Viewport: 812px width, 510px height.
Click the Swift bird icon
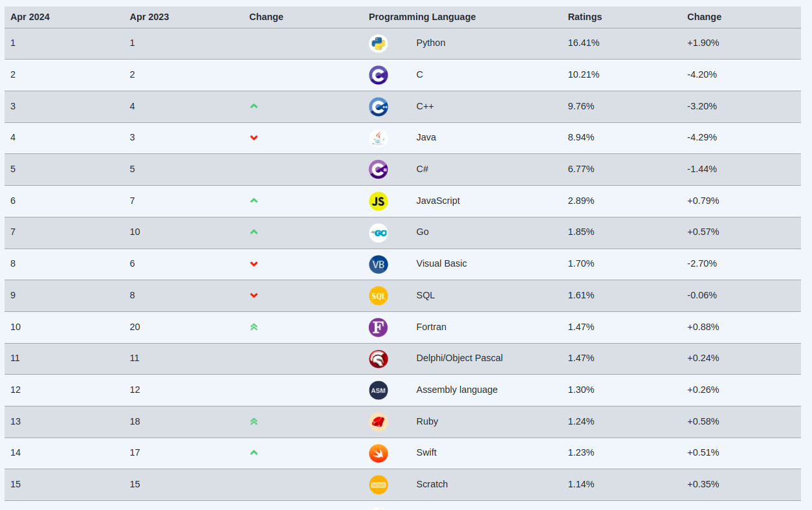(379, 453)
